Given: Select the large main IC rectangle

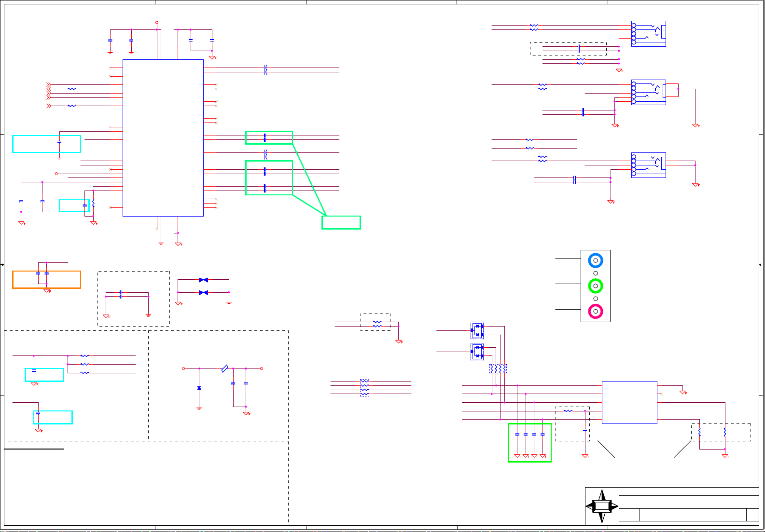Looking at the screenshot, I should [163, 138].
